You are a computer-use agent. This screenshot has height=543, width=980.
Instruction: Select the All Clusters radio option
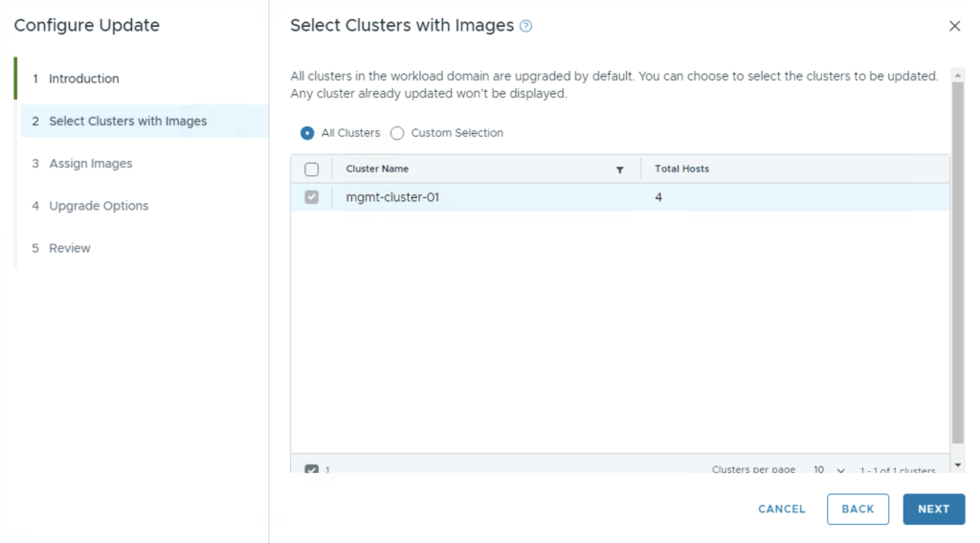[x=307, y=133]
